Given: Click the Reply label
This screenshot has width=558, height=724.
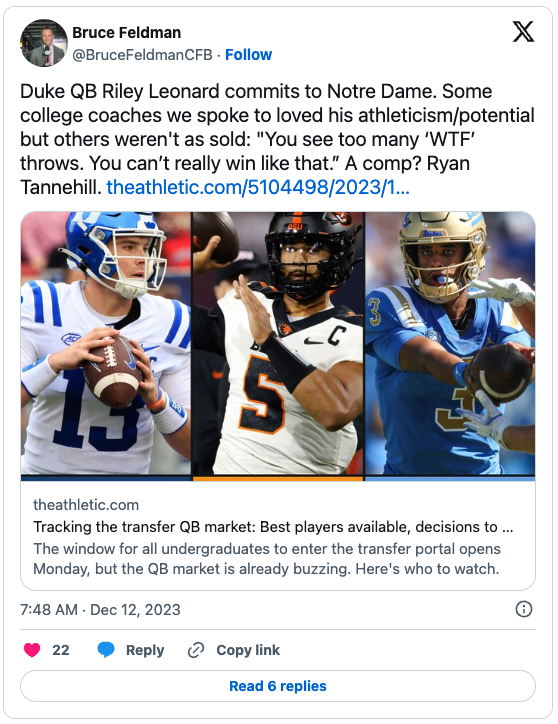Looking at the screenshot, I should click(145, 650).
